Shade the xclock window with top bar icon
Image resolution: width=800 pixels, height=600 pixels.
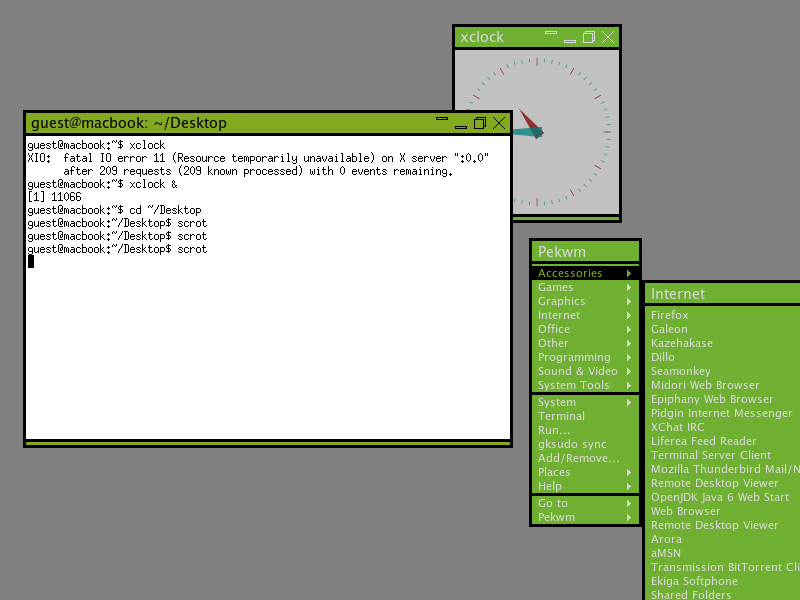[x=551, y=33]
